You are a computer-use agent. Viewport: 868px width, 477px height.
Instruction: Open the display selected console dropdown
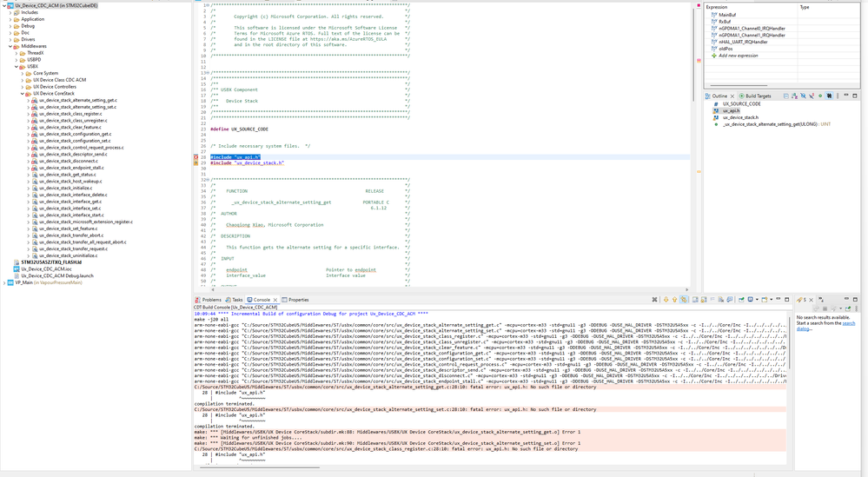757,300
